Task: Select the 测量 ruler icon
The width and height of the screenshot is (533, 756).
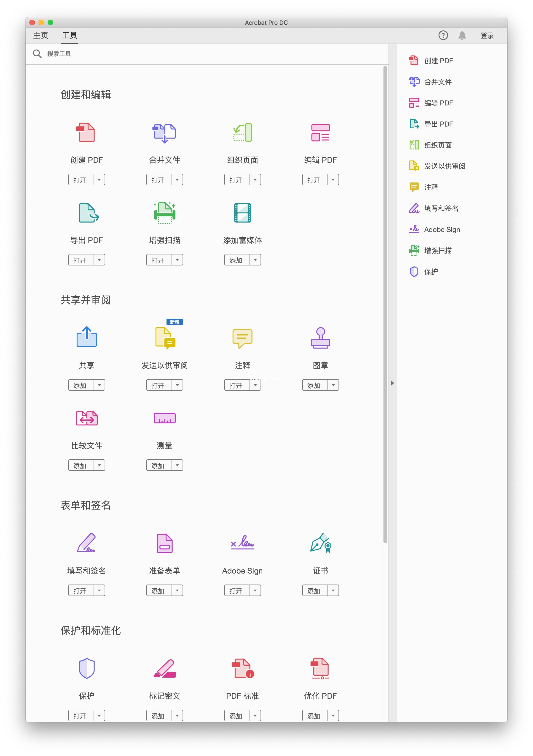Action: [x=164, y=418]
